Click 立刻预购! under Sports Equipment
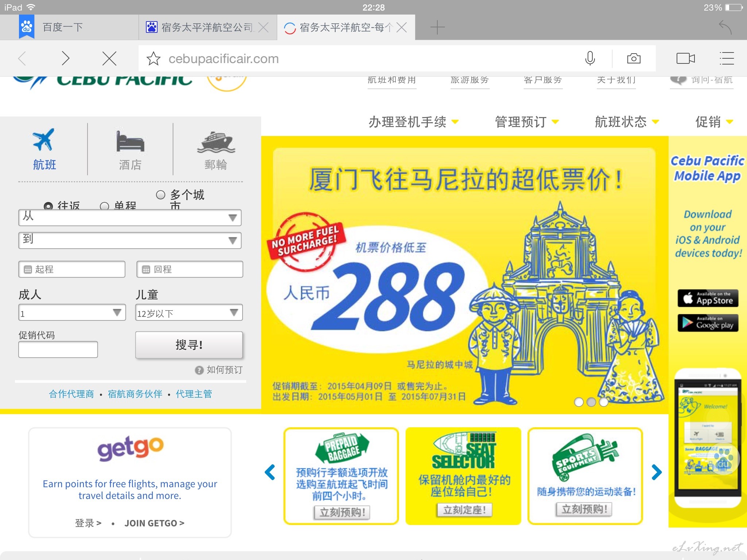Screen dimensions: 747x560 [584, 509]
